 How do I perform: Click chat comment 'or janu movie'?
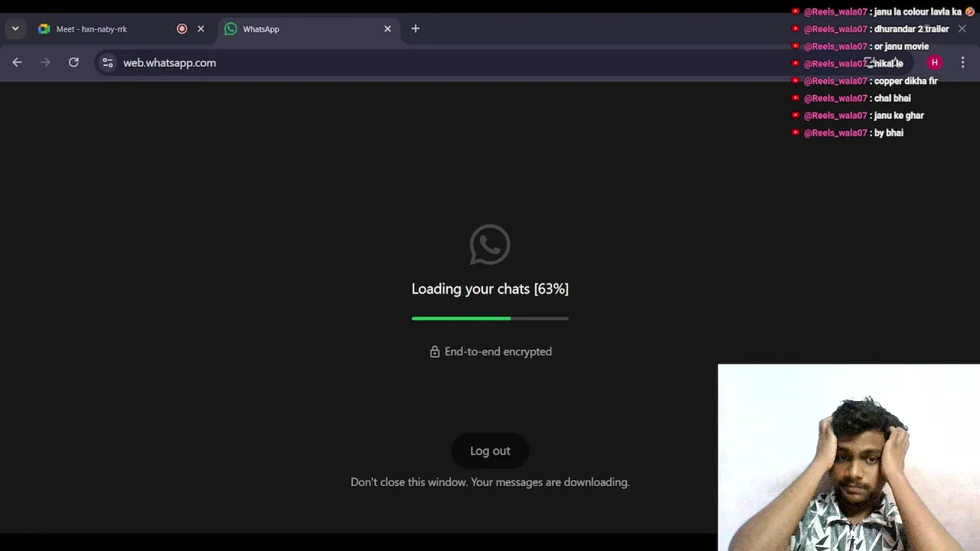tap(901, 46)
